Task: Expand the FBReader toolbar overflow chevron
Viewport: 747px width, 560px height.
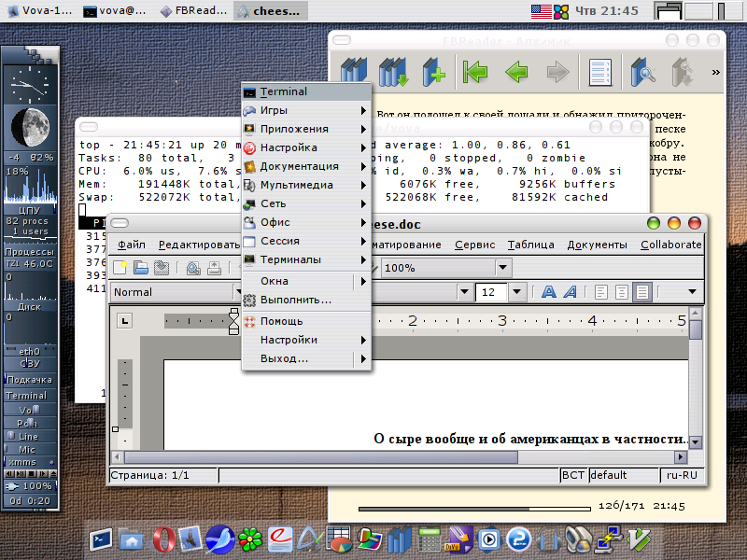Action: pos(716,72)
